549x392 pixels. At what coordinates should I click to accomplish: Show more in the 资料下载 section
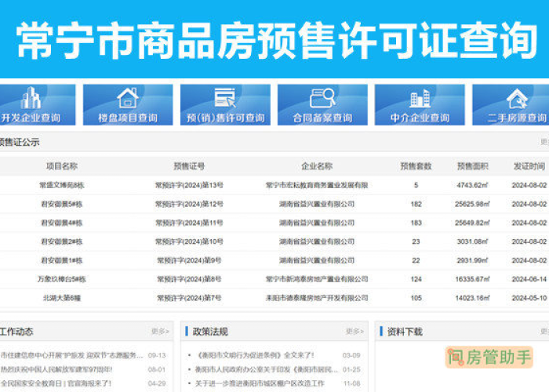(544, 332)
